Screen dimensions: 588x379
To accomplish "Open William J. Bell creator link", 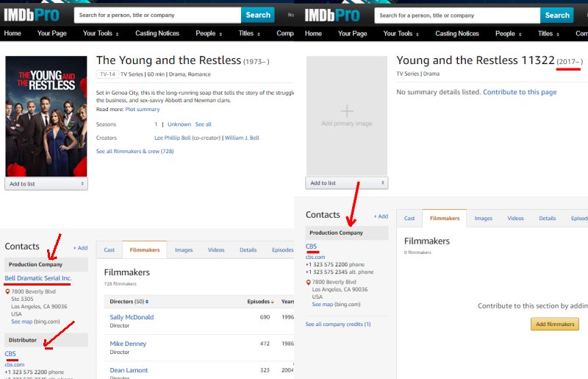I will [242, 138].
